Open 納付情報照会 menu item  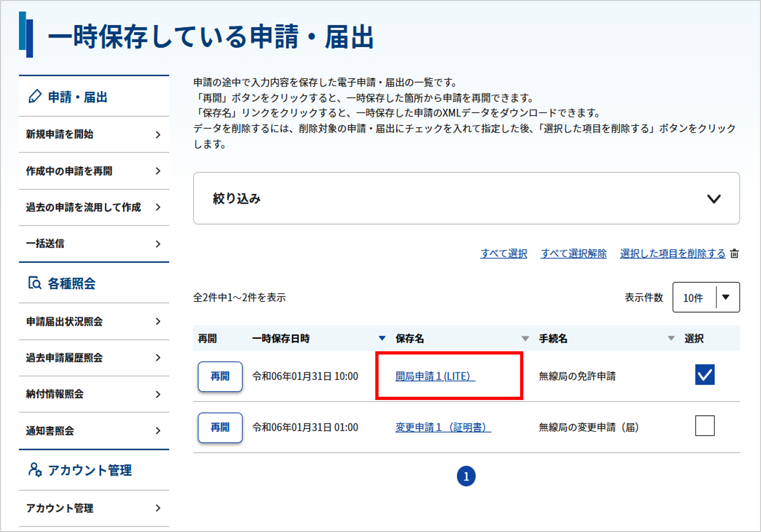point(94,394)
